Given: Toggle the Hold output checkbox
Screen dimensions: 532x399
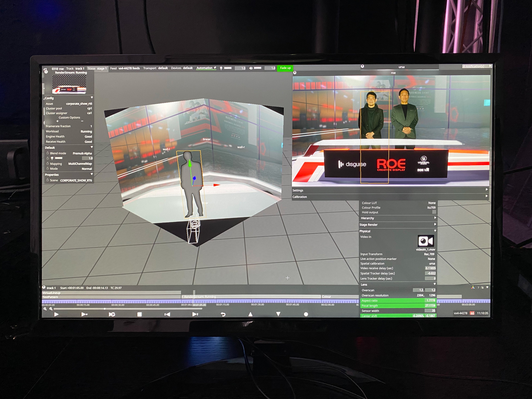Looking at the screenshot, I should pyautogui.click(x=434, y=212).
